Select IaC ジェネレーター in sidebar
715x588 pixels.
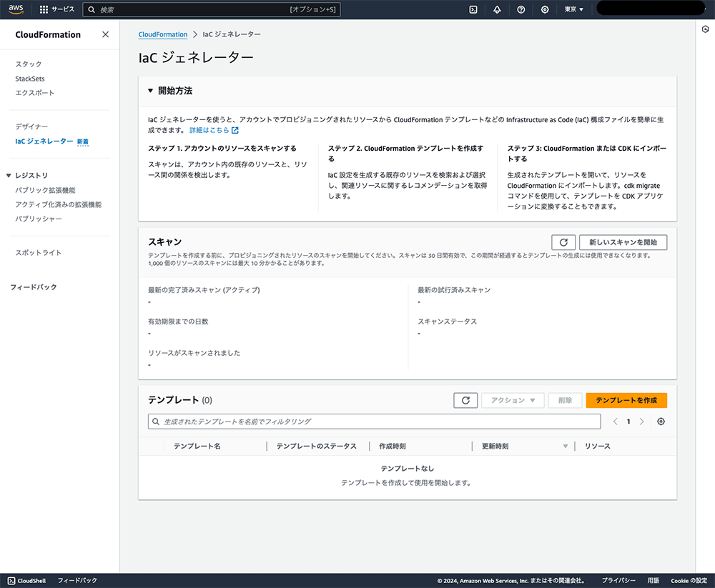coord(44,141)
